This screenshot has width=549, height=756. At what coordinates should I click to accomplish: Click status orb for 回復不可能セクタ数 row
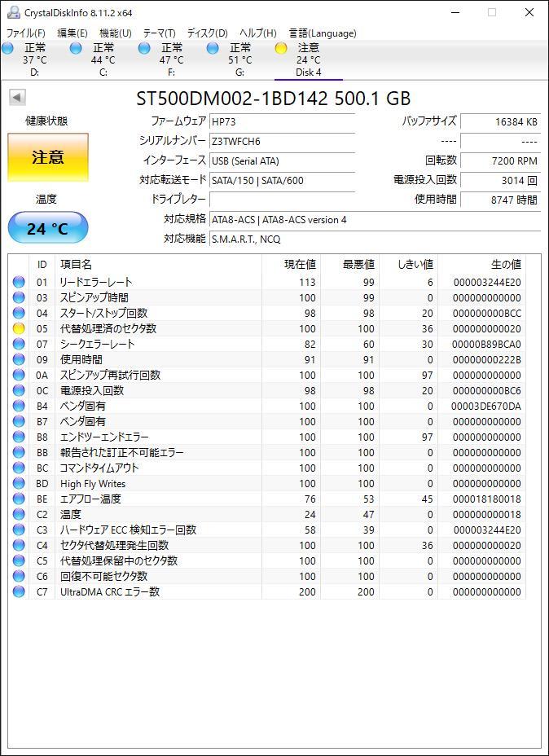[19, 576]
